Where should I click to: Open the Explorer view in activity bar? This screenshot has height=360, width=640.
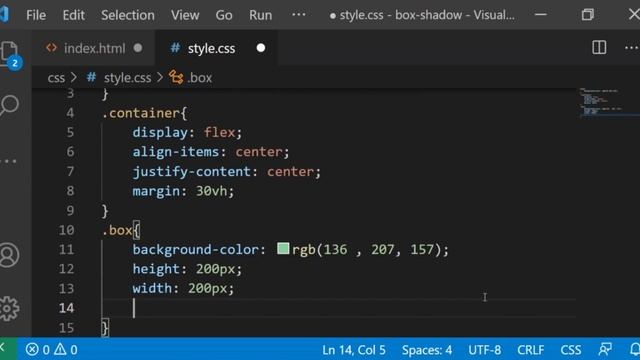(9, 53)
